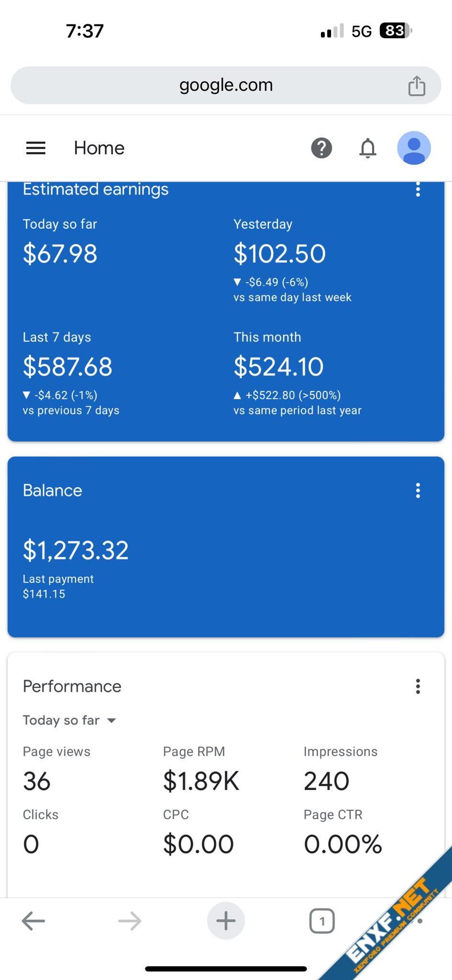This screenshot has width=452, height=980.
Task: Open Balance card three-dot menu
Action: pos(418,490)
